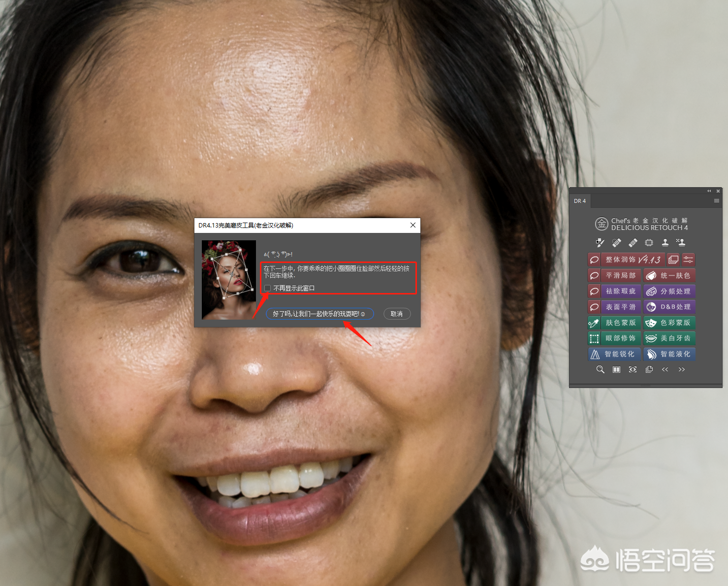Click the 眼部修饰 button
Screen dimensions: 728x586
click(621, 338)
